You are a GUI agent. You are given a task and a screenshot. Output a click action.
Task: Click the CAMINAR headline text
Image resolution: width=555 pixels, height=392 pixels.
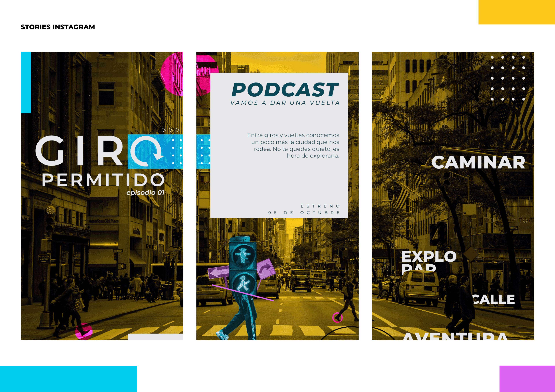(478, 162)
